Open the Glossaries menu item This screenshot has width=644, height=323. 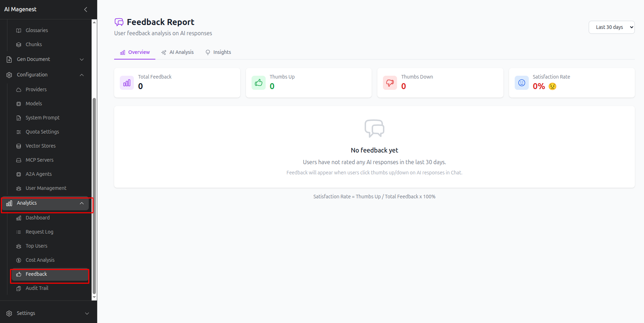(x=50, y=30)
